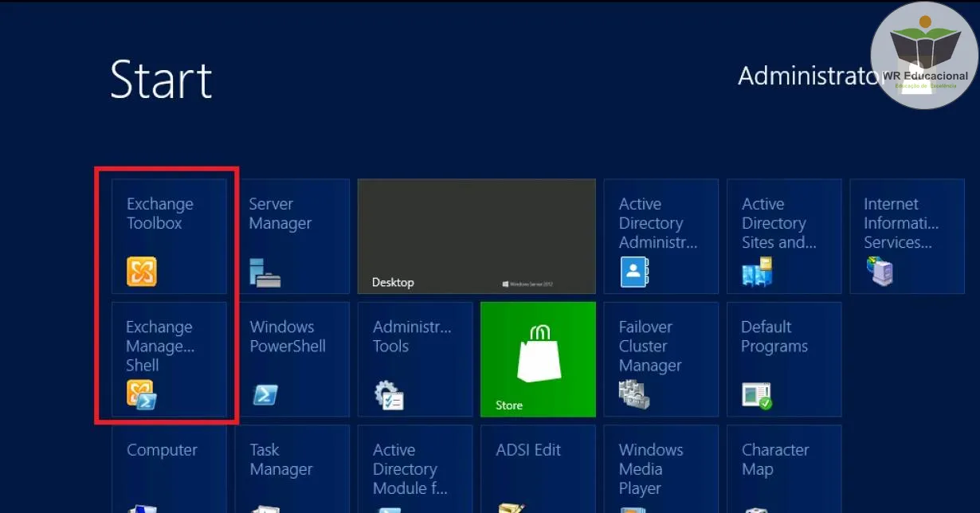The width and height of the screenshot is (980, 513).
Task: Click the Start heading text
Action: (161, 80)
